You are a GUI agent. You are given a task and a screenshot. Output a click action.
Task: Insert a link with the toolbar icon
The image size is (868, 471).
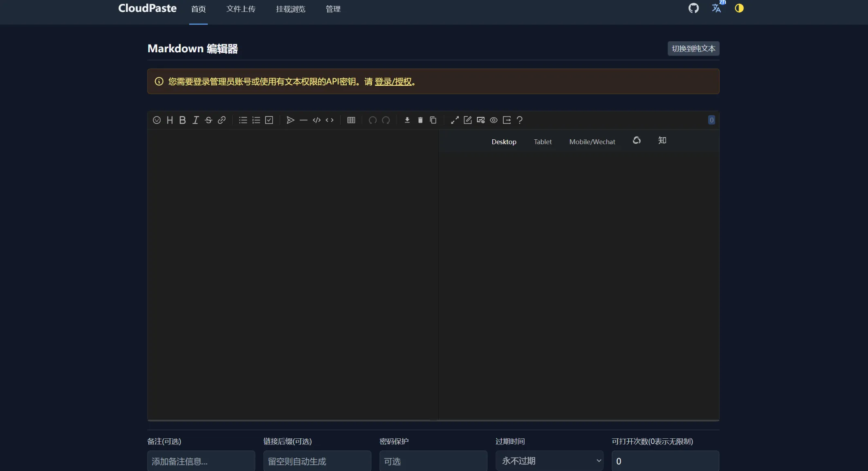pos(222,120)
